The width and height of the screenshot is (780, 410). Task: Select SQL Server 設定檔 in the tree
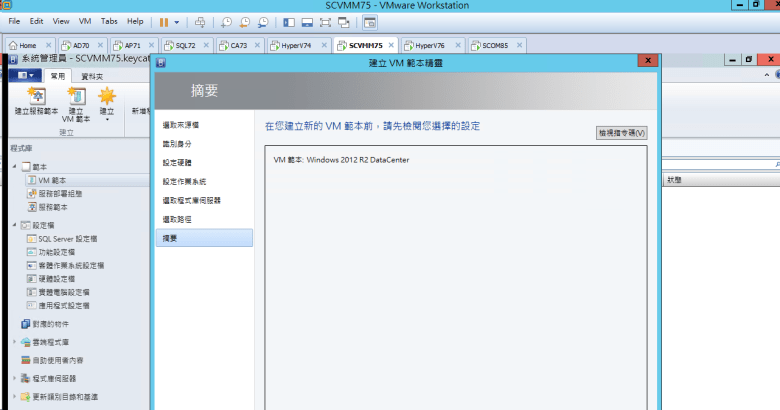point(67,239)
